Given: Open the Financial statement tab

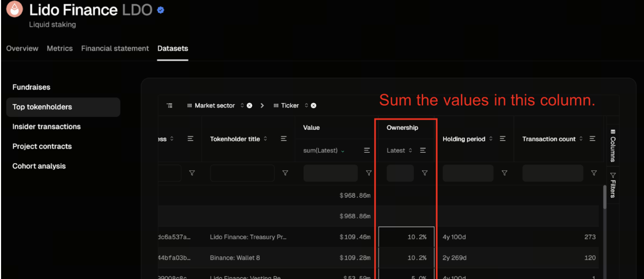Looking at the screenshot, I should (115, 48).
